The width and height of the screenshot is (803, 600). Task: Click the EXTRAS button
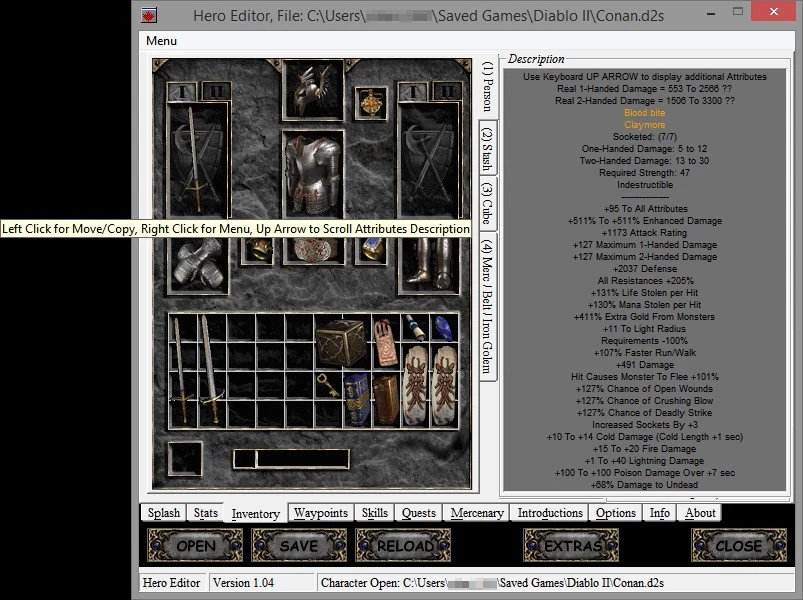pyautogui.click(x=571, y=546)
